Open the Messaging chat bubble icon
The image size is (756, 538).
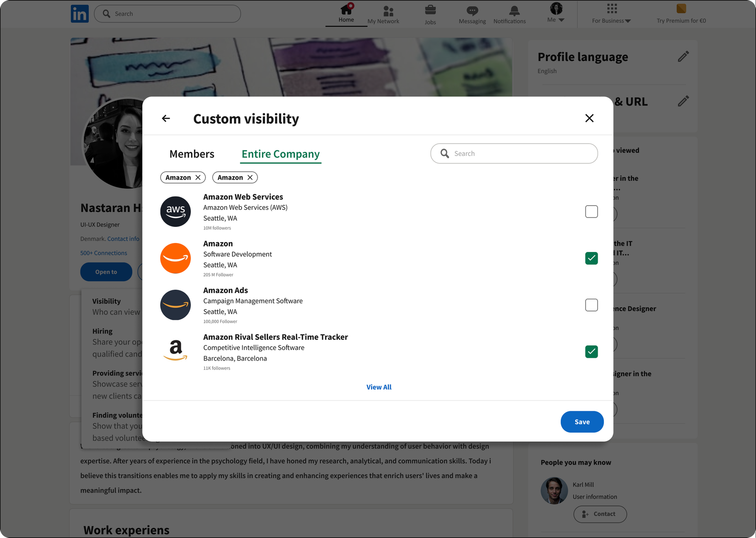[x=472, y=10]
